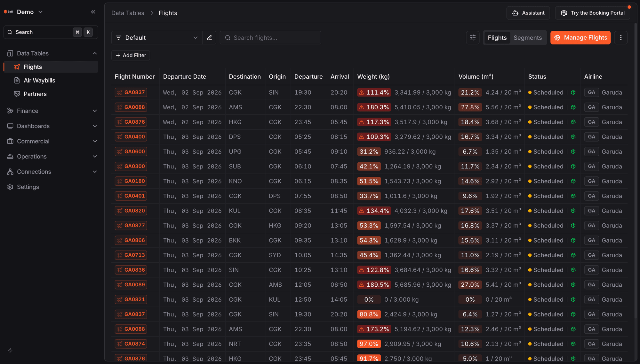The height and width of the screenshot is (364, 640).
Task: Click the 0% weight badge for GA0821
Action: [369, 299]
